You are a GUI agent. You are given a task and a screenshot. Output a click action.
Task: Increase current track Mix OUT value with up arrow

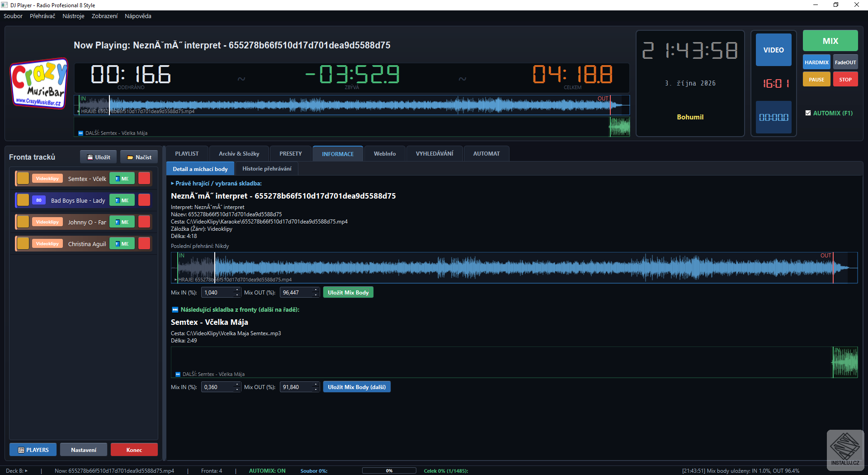[x=316, y=290]
